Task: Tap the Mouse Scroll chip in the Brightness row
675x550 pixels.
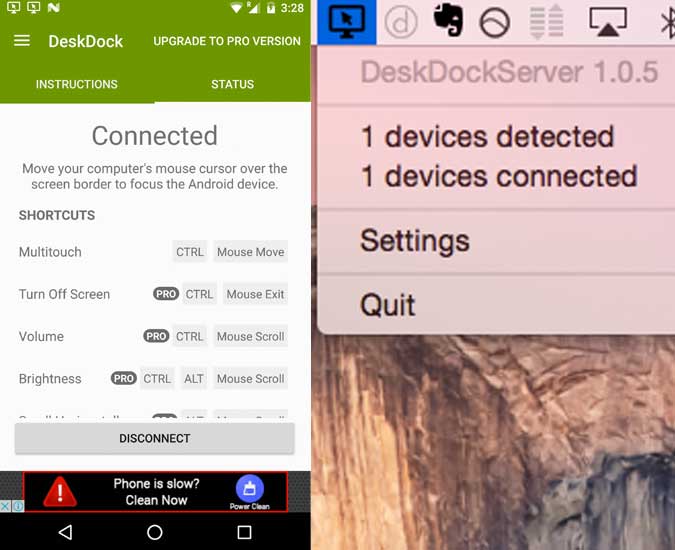Action: click(x=251, y=378)
